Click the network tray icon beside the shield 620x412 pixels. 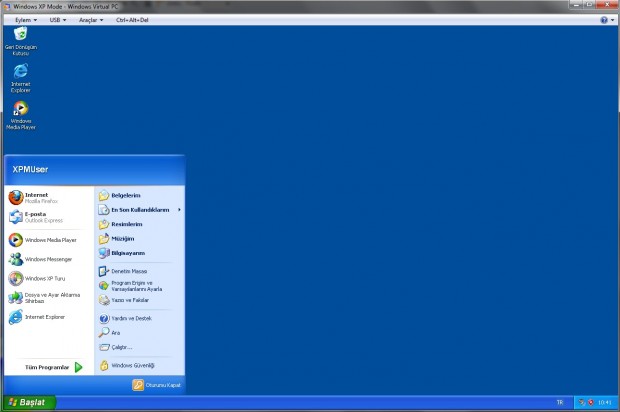click(x=582, y=403)
